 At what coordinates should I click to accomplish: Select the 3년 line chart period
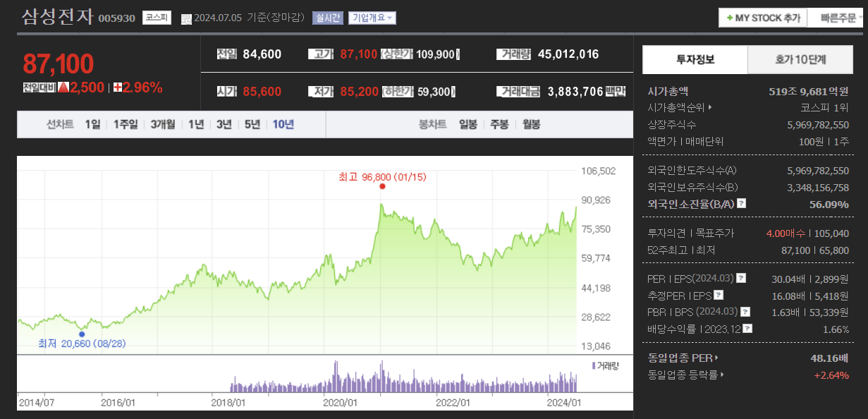224,124
